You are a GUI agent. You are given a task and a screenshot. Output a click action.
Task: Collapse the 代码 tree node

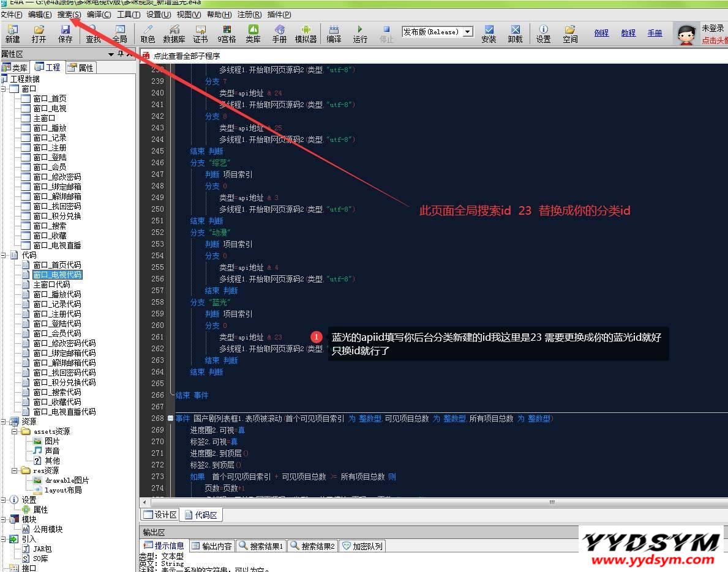pos(4,255)
